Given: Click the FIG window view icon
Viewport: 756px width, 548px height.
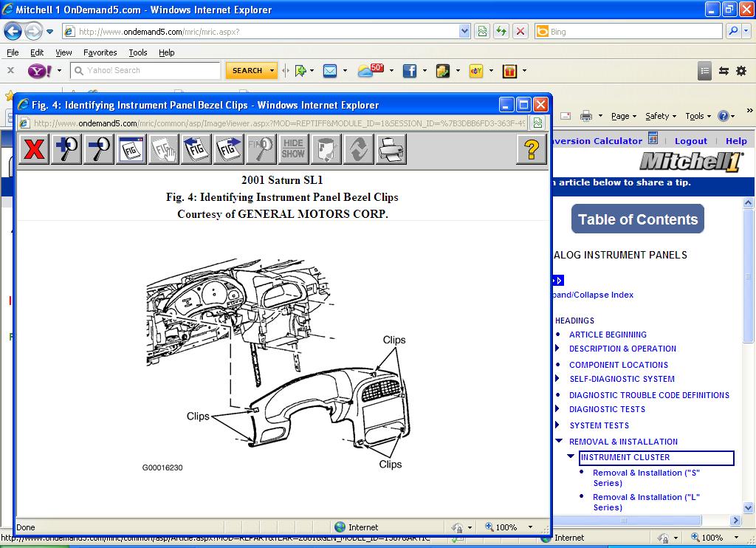Looking at the screenshot, I should tap(131, 149).
